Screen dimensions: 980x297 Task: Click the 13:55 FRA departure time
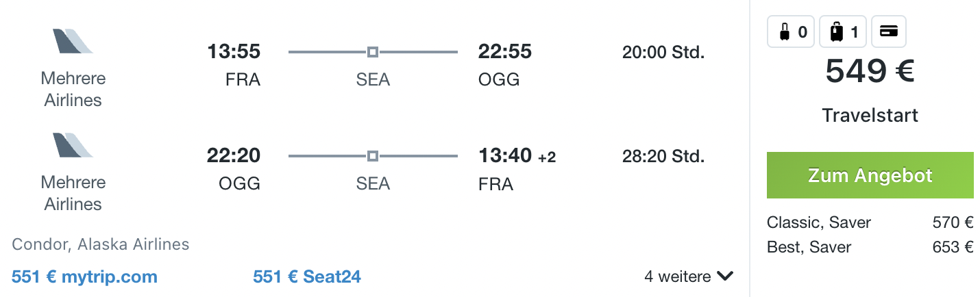[x=234, y=51]
